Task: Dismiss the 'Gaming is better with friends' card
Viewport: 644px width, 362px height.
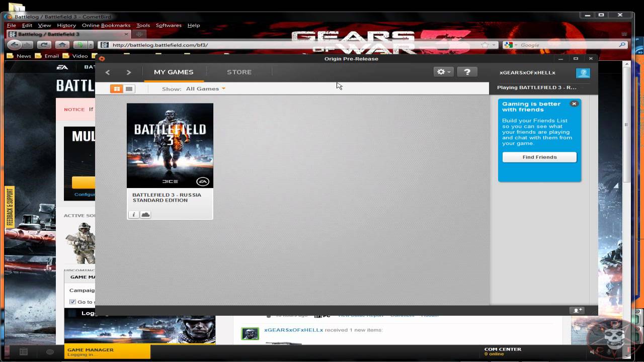Action: pyautogui.click(x=574, y=104)
